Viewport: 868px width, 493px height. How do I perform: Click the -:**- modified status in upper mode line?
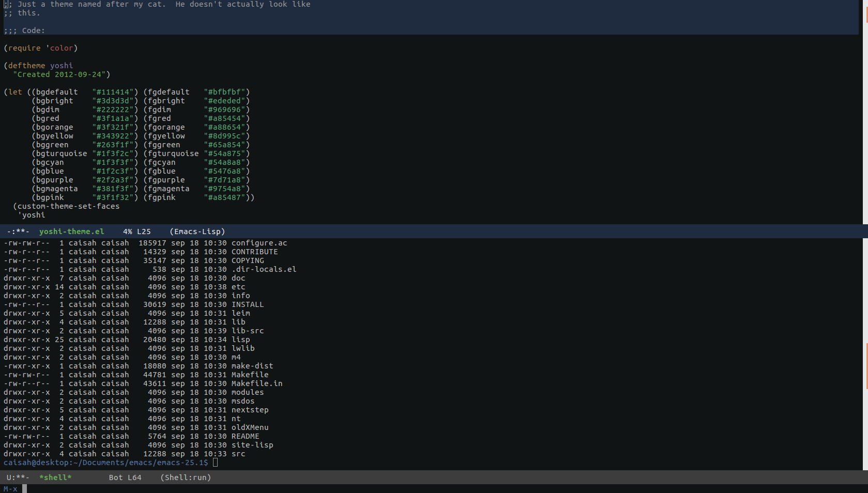(18, 232)
